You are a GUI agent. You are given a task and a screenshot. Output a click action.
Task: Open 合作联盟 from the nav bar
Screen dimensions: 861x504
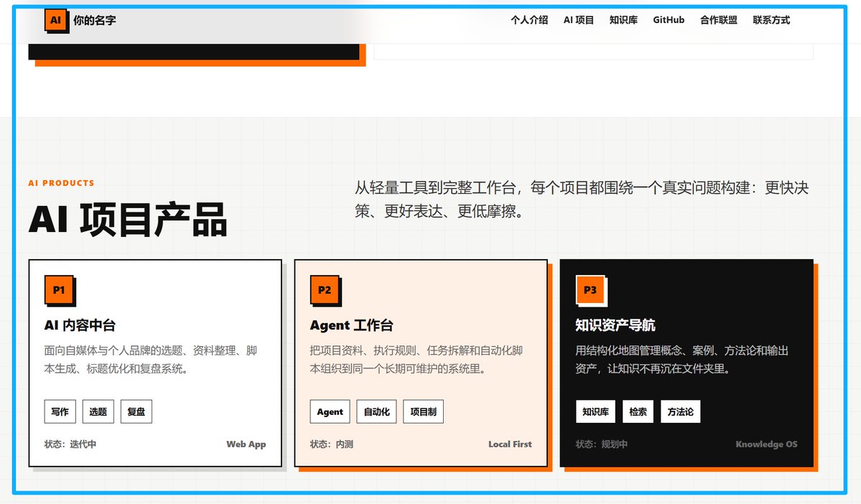(719, 20)
